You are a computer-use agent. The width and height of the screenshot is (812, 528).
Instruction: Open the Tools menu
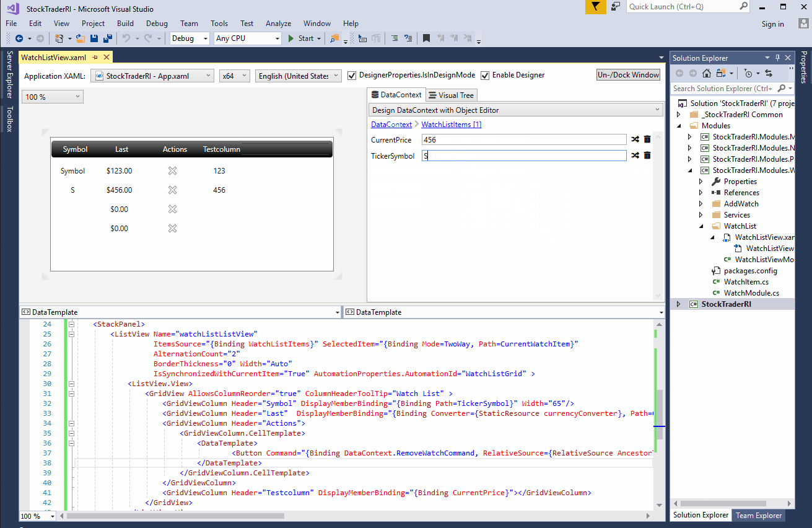(x=219, y=24)
